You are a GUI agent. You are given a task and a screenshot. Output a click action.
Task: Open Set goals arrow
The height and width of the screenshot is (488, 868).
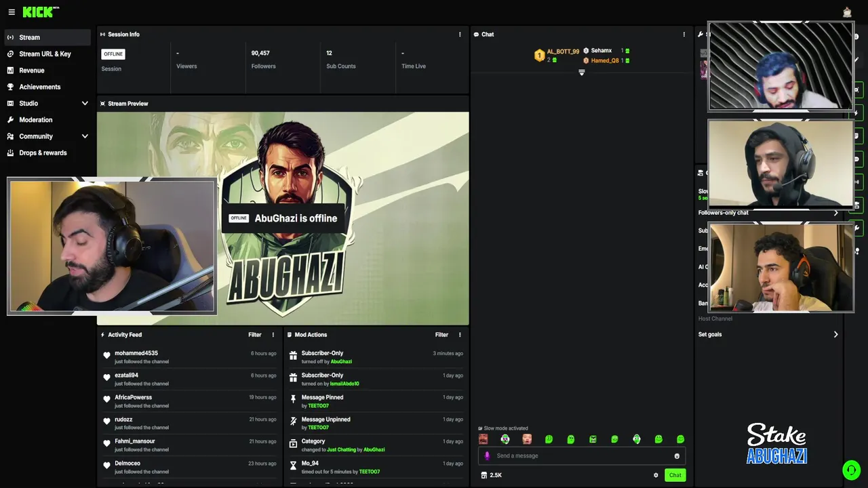(x=835, y=334)
